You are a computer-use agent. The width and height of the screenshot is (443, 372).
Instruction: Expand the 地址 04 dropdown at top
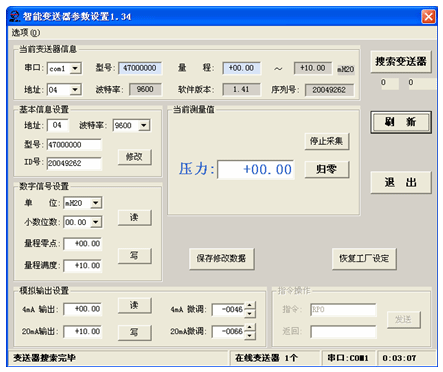pos(76,89)
